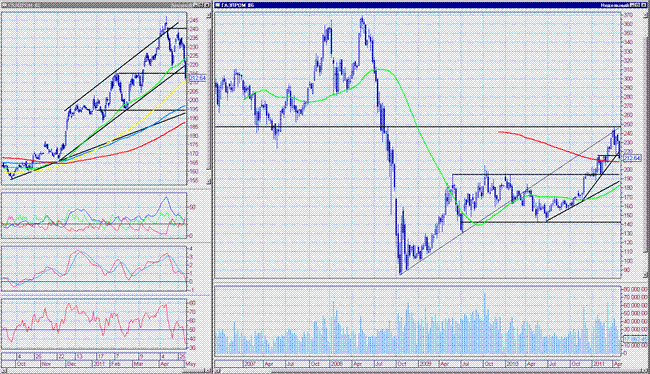Viewport: 650px width, 374px height.
Task: Close the left daily chart window
Action: pyautogui.click(x=207, y=5)
